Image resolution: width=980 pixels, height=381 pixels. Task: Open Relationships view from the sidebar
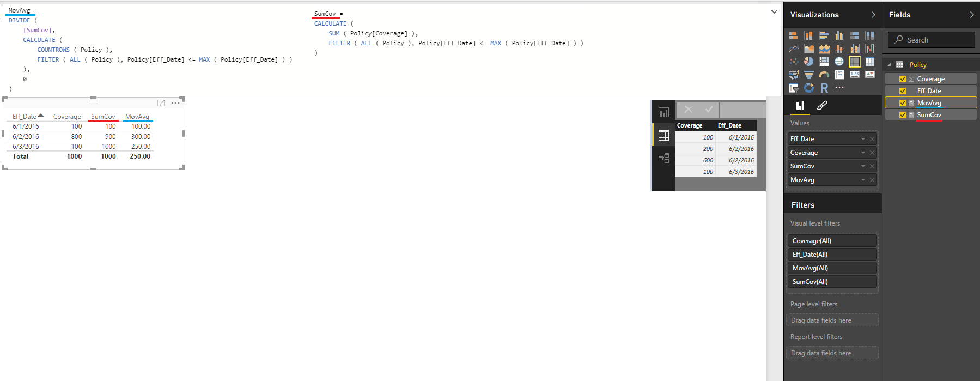(664, 158)
